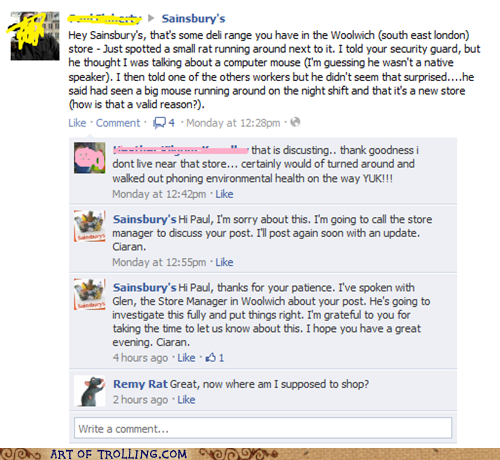
Task: Like Sainsbury's 4 hours ago reply
Action: coord(186,358)
